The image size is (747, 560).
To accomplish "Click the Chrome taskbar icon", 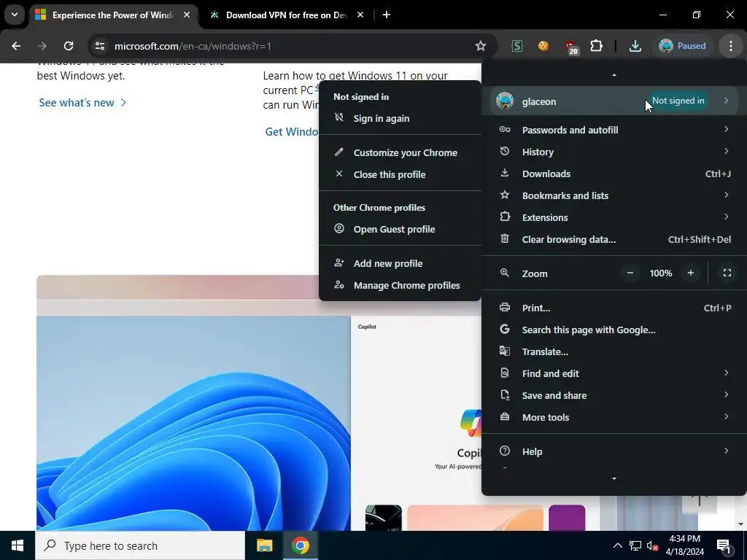I will pos(301,545).
